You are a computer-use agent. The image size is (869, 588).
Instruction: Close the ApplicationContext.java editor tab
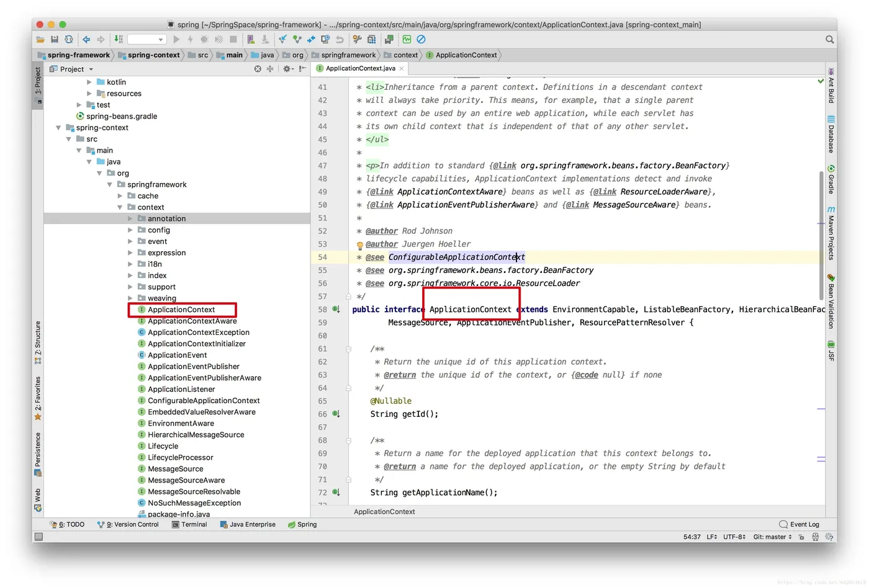coord(402,68)
